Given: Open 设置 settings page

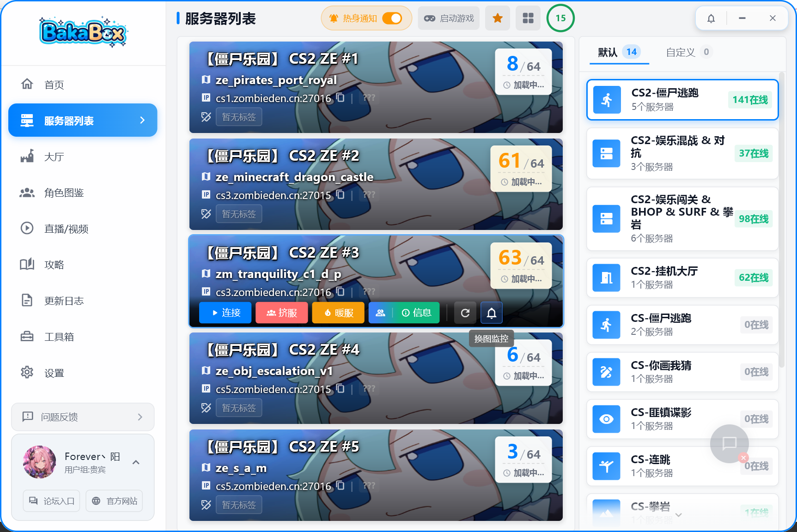Looking at the screenshot, I should [83, 373].
